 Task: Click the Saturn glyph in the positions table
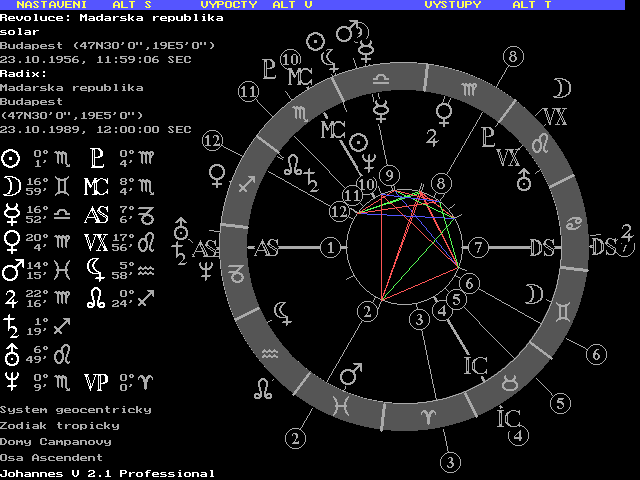11,324
